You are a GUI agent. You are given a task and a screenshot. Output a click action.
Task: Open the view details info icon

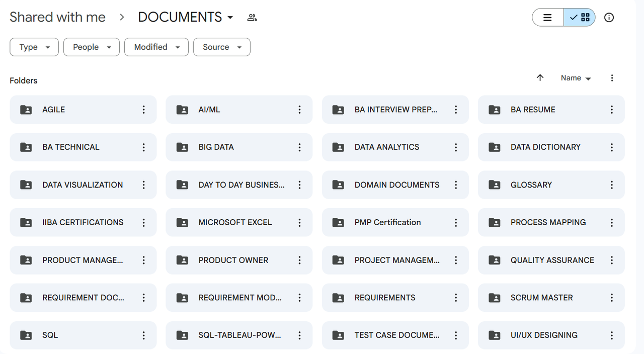[x=609, y=18]
